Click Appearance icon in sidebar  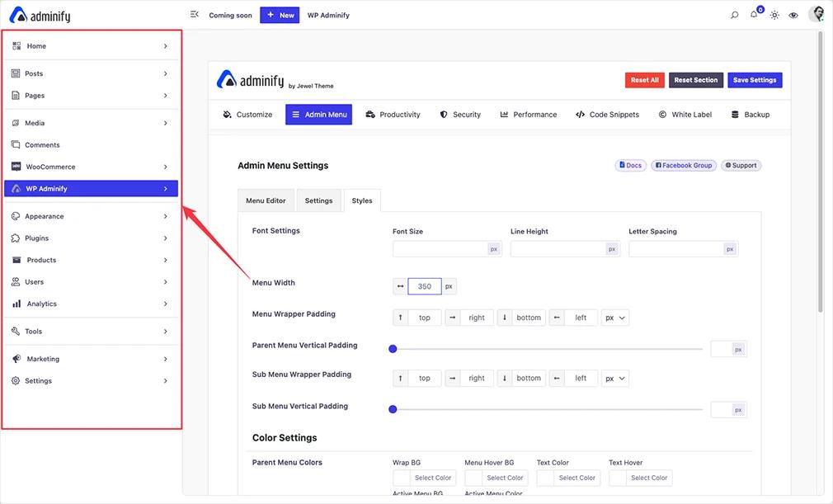pos(16,216)
